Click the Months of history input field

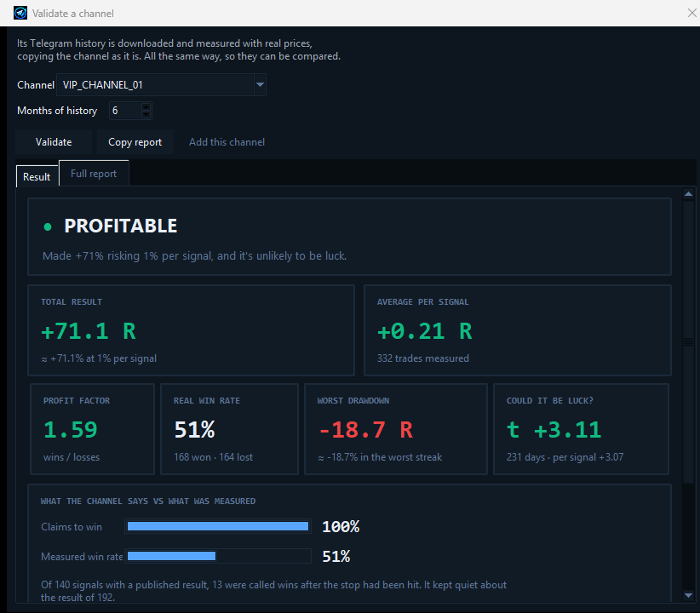(x=130, y=111)
